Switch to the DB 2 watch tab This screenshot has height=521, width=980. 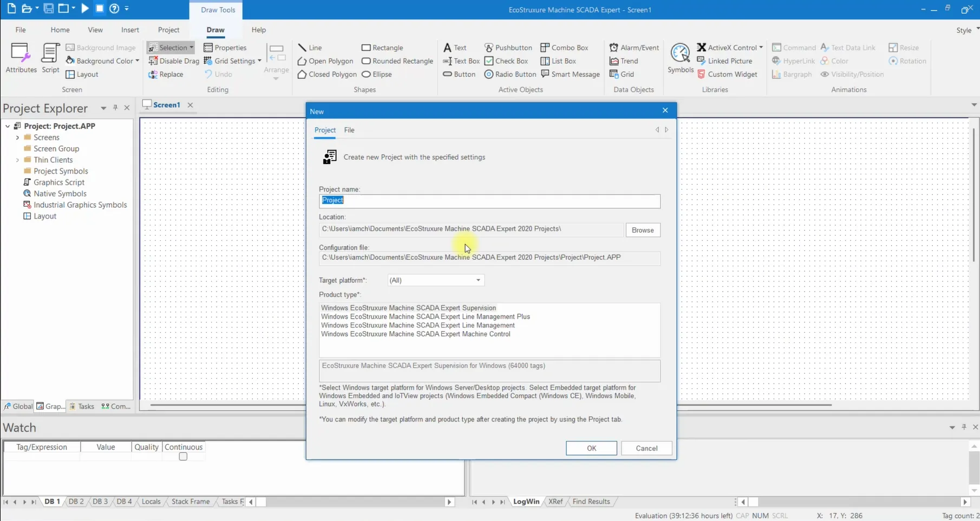76,502
